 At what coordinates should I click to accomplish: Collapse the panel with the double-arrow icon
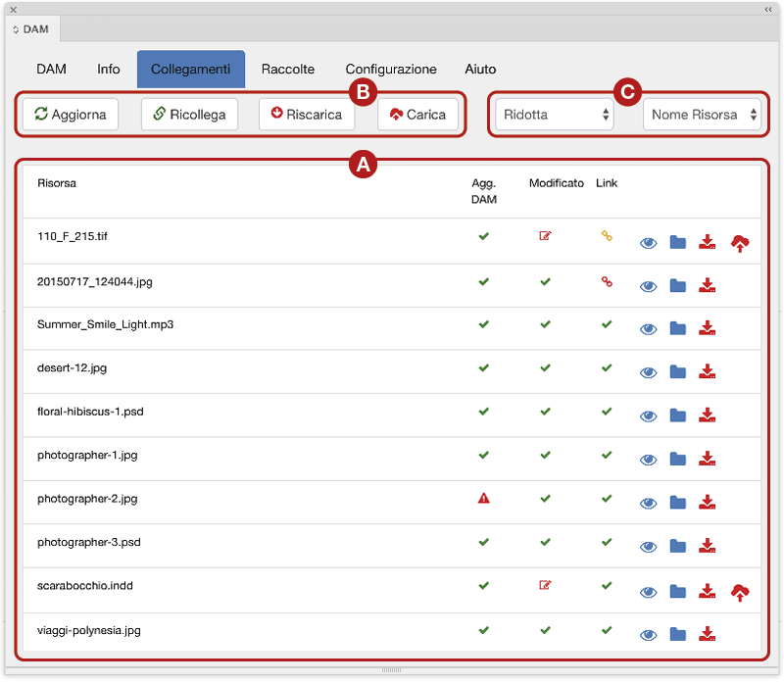[x=768, y=9]
